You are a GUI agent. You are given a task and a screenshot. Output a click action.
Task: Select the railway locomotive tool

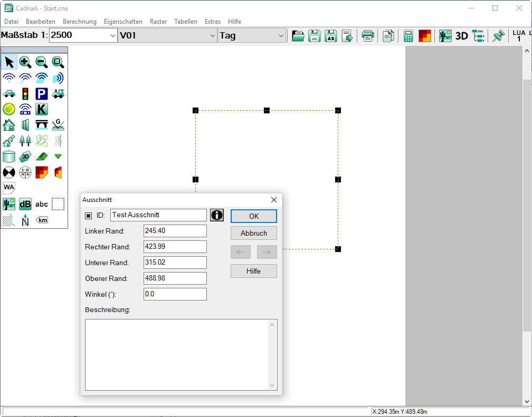tap(58, 94)
